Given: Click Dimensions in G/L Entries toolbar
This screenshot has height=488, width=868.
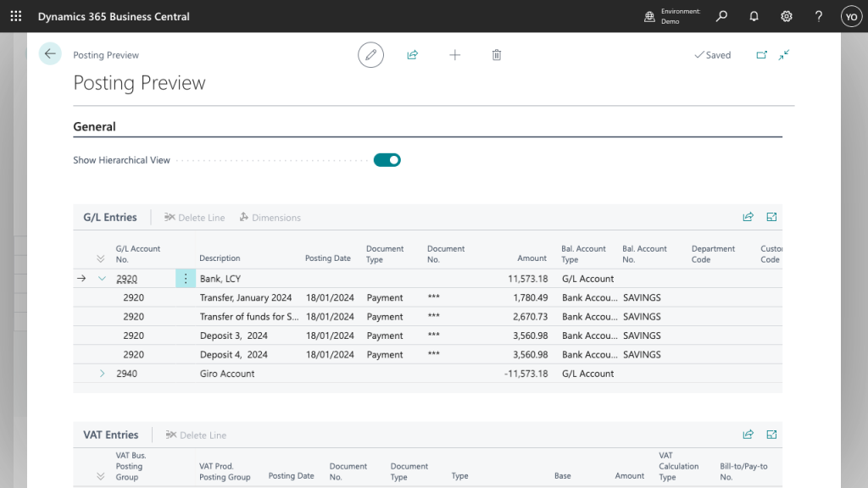Looking at the screenshot, I should click(x=270, y=218).
